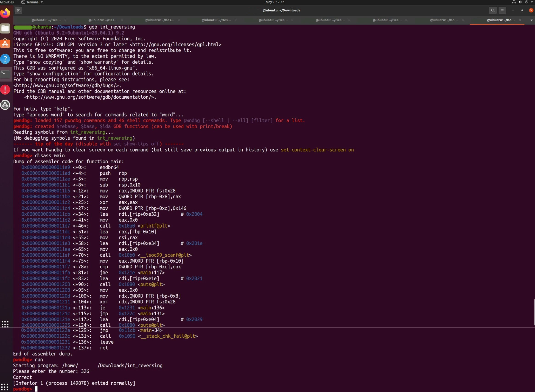Switch to the first ~/Des... terminal tab
The height and width of the screenshot is (392, 535).
tap(46, 20)
